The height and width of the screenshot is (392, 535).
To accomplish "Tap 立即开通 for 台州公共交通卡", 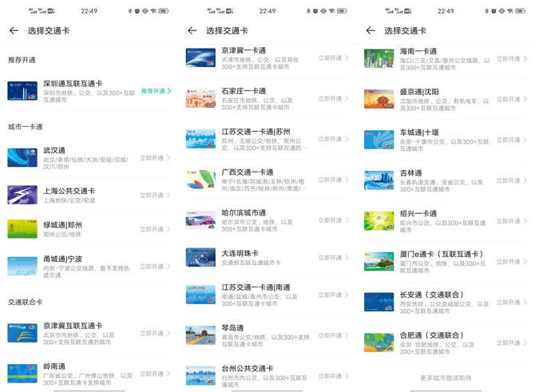I will 333,376.
